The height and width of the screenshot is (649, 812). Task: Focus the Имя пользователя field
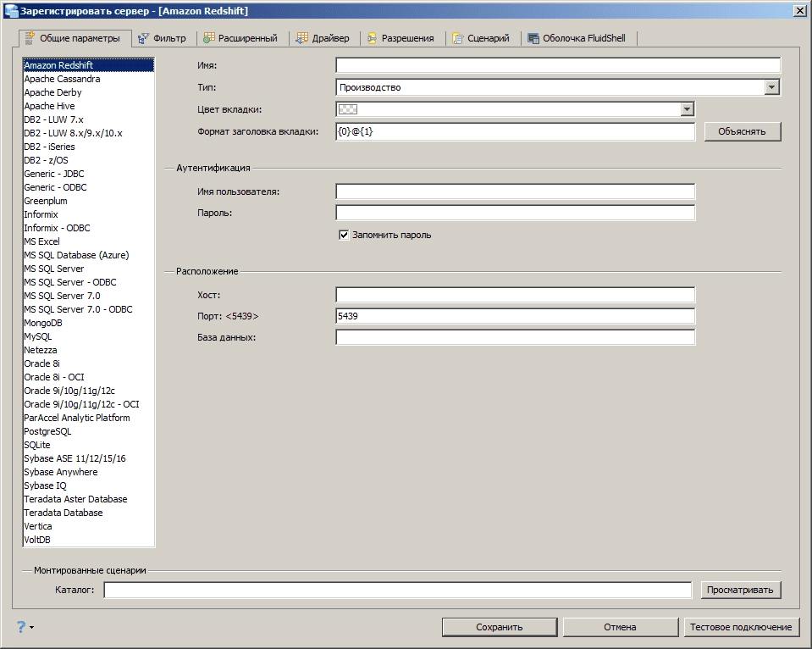pos(516,191)
